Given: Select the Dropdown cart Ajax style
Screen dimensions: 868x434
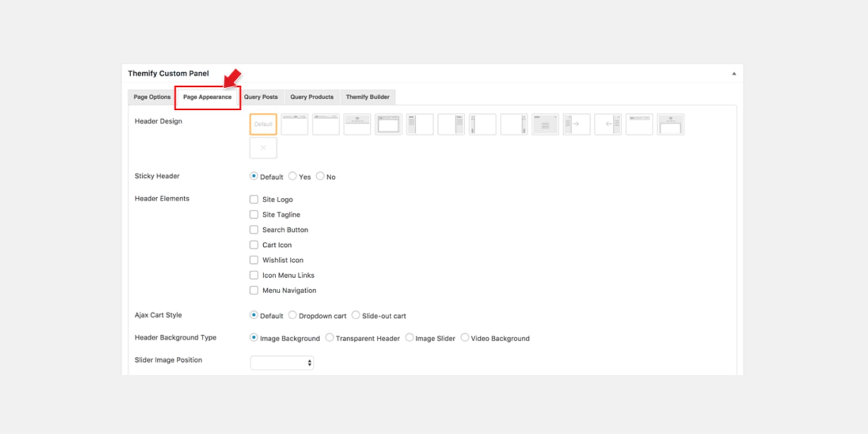Looking at the screenshot, I should click(293, 315).
